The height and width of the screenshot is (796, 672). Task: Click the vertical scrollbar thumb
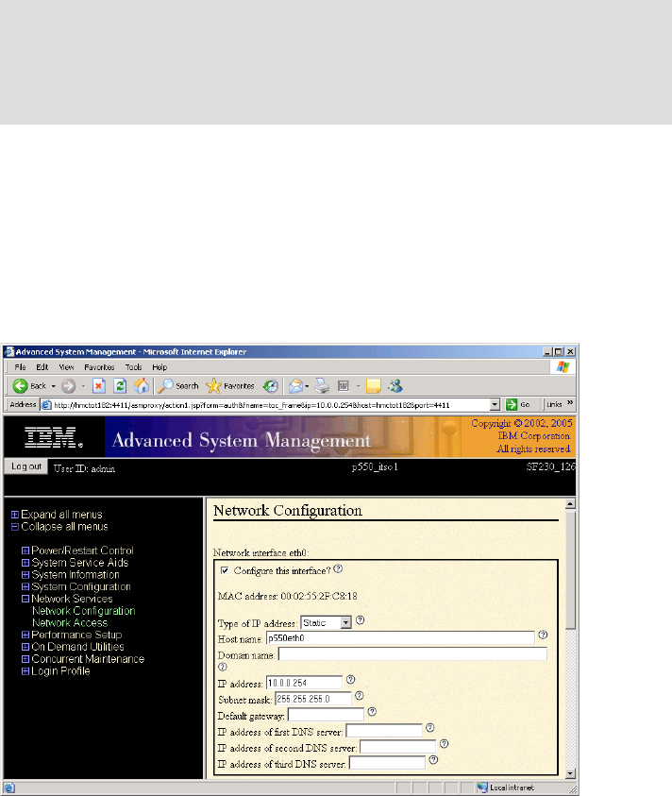pyautogui.click(x=570, y=569)
